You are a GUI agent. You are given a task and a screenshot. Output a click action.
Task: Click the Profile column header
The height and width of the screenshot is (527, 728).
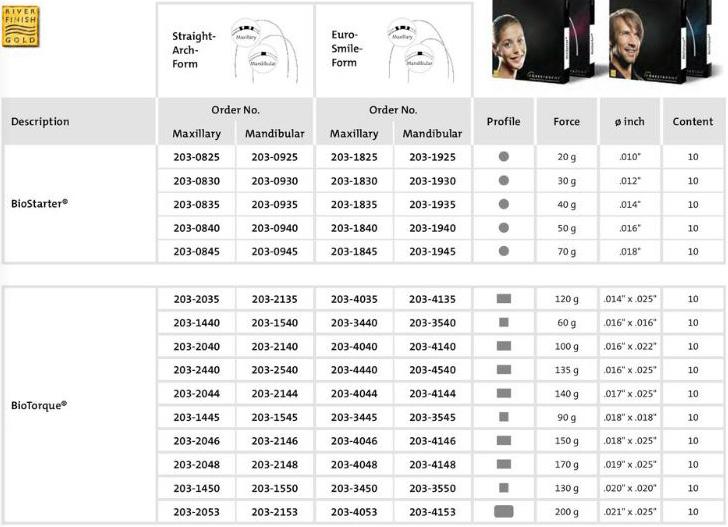click(503, 122)
